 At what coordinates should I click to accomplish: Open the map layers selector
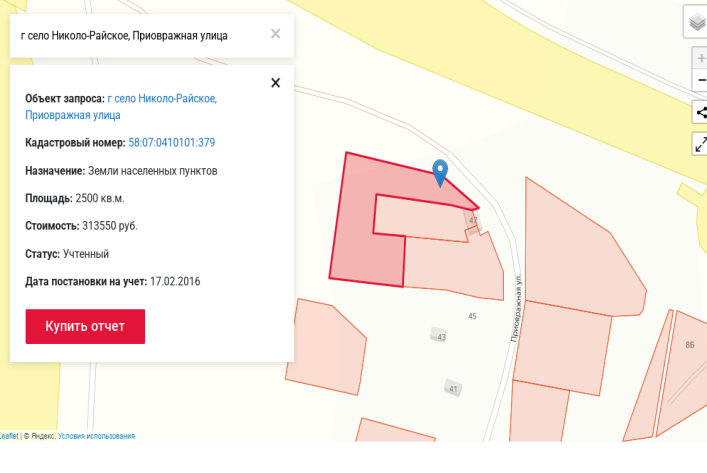[697, 21]
